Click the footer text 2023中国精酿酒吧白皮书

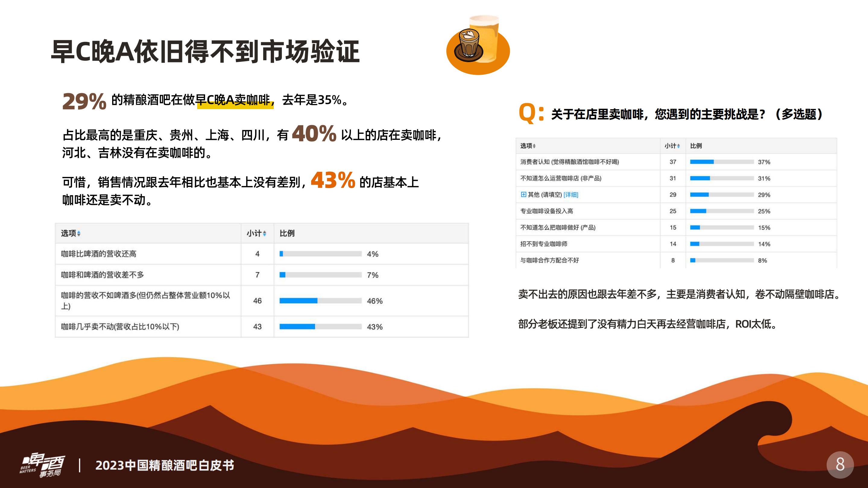coord(164,465)
